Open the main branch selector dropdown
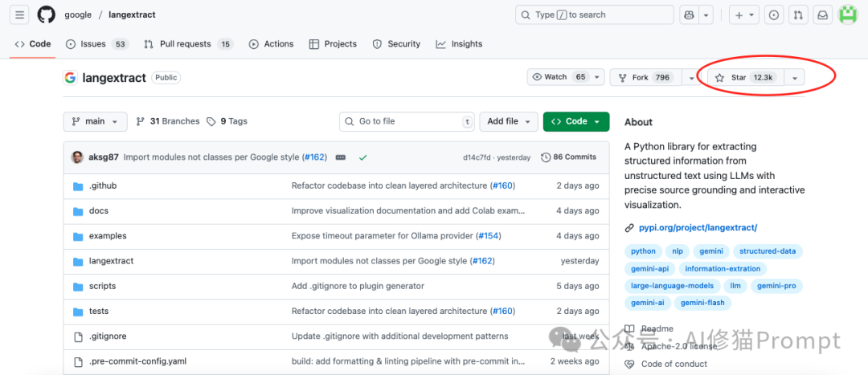Screen dimensions: 868x375 pyautogui.click(x=95, y=121)
